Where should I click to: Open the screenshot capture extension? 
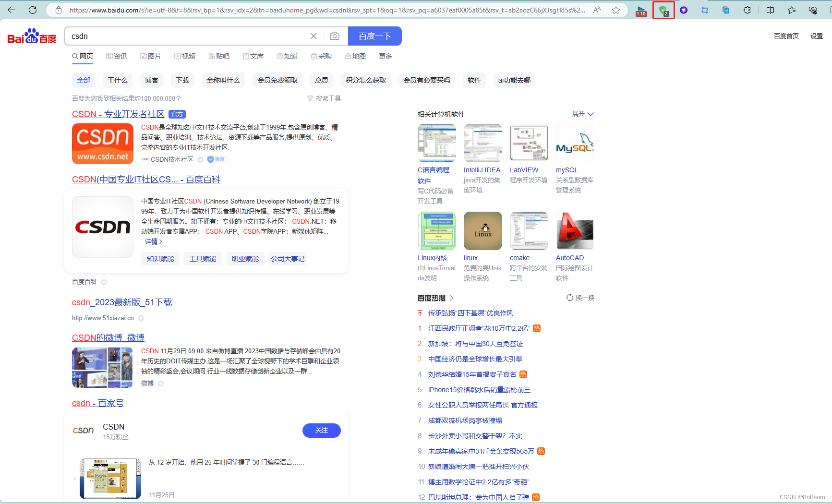(x=705, y=10)
